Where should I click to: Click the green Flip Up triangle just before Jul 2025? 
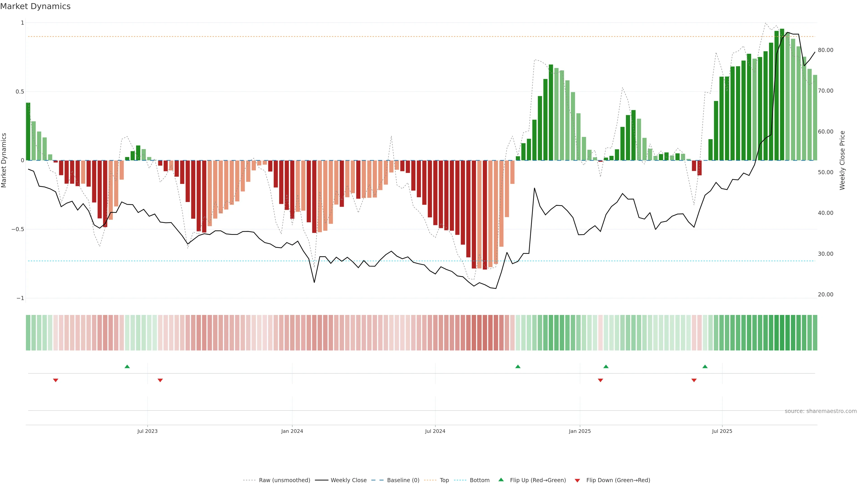pyautogui.click(x=705, y=366)
